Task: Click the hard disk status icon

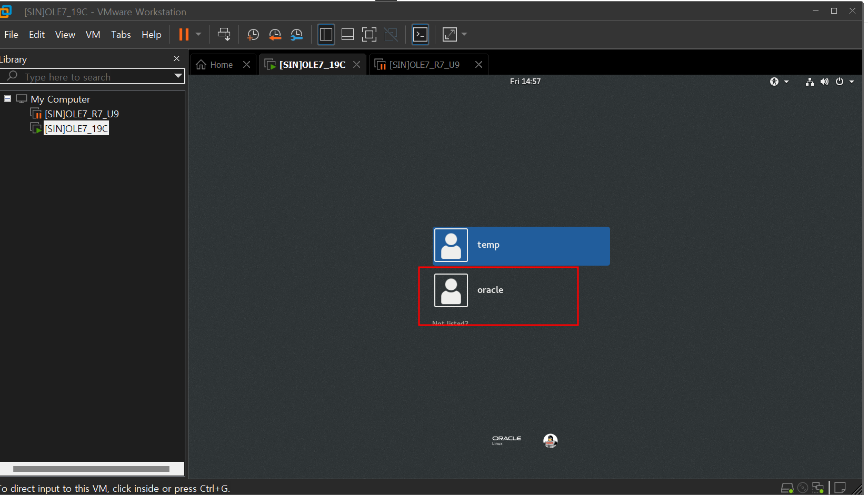Action: (787, 488)
